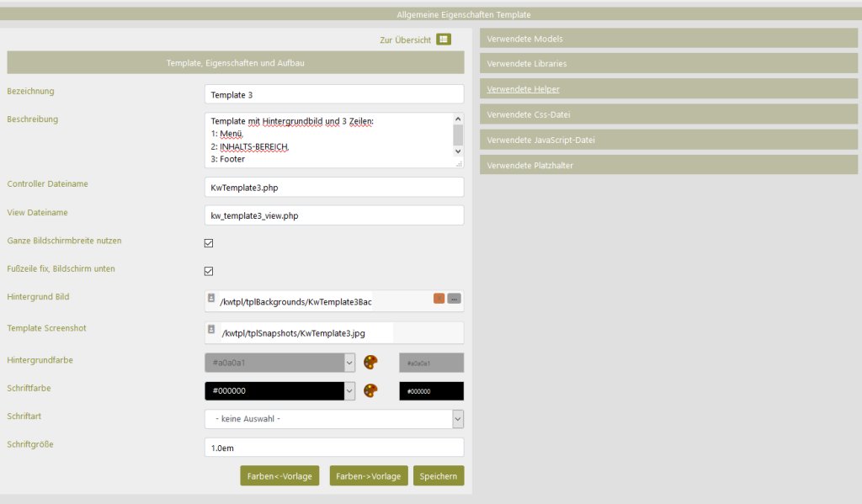Open Verwendete Helper section
The width and height of the screenshot is (862, 504).
point(523,89)
